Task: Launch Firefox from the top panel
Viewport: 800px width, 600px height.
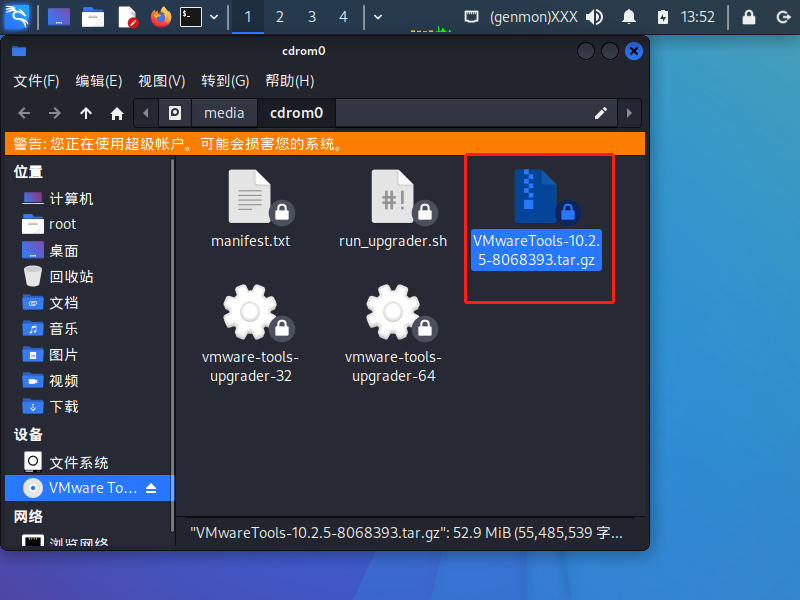Action: point(161,17)
